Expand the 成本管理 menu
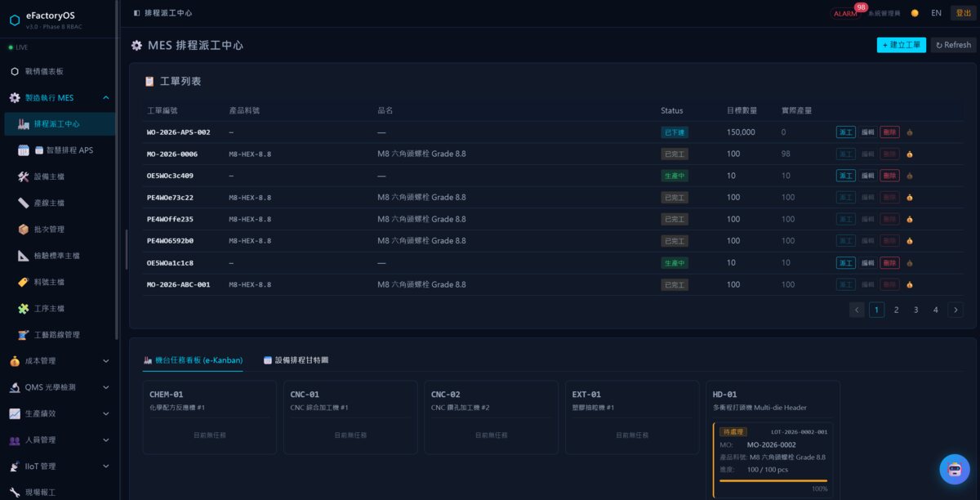 (x=59, y=360)
